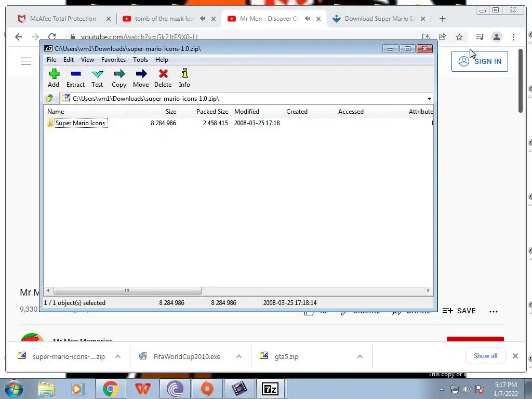Reload the YouTube page

52,37
